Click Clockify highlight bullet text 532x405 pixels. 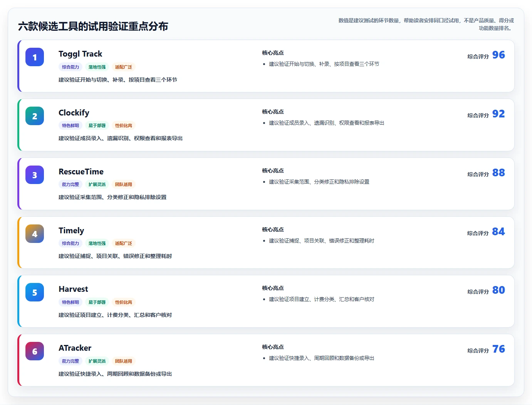point(327,123)
